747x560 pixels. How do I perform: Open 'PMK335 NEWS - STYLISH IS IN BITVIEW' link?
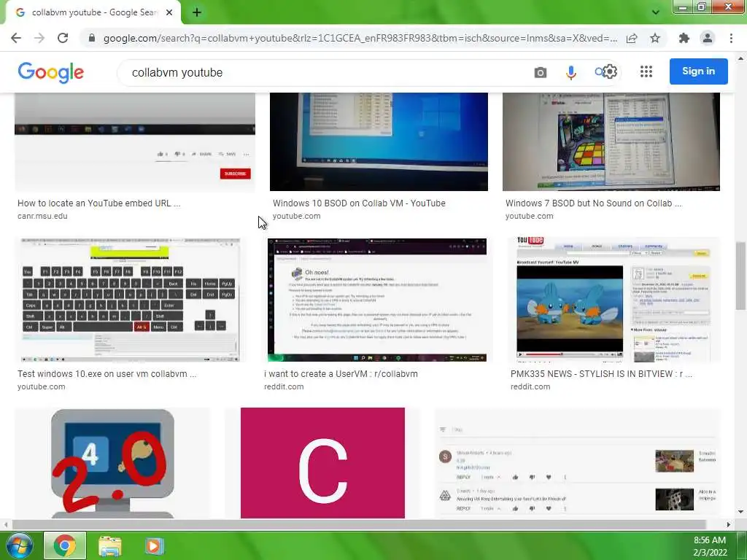tap(601, 374)
